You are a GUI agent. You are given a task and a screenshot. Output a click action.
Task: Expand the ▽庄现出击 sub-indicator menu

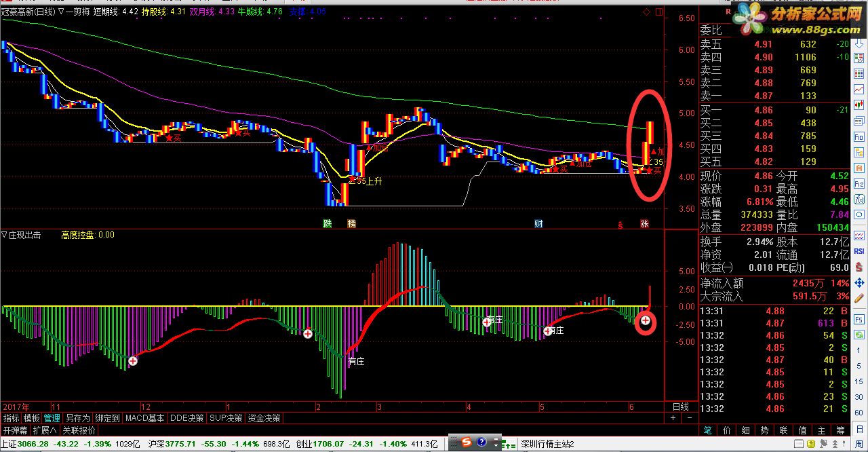(22, 235)
